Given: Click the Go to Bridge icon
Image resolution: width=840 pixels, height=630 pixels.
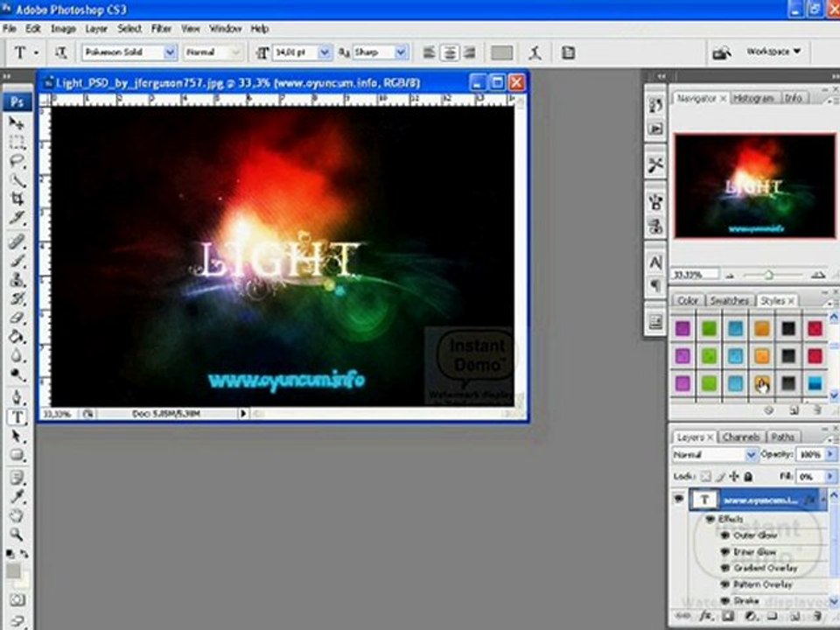Looking at the screenshot, I should click(722, 52).
